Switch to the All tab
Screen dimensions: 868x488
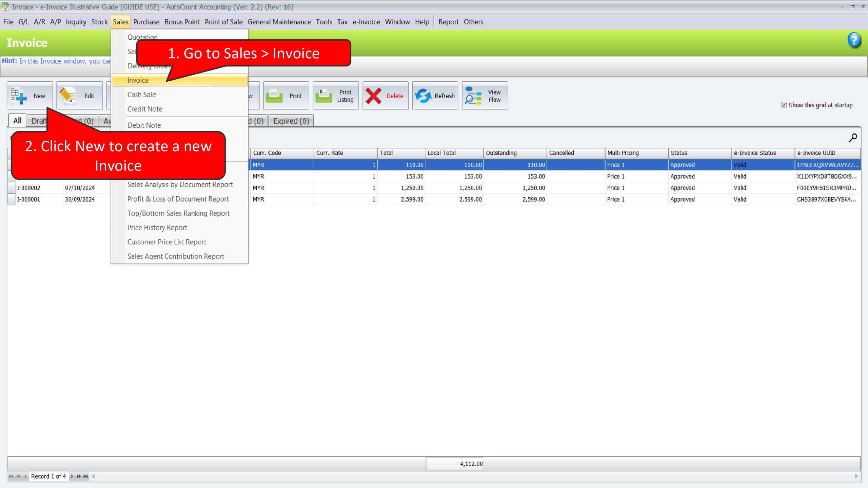tap(17, 121)
